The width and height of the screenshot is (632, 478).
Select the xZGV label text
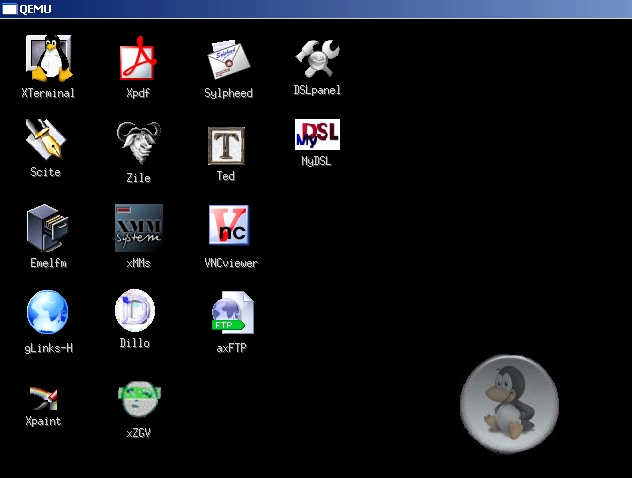139,433
